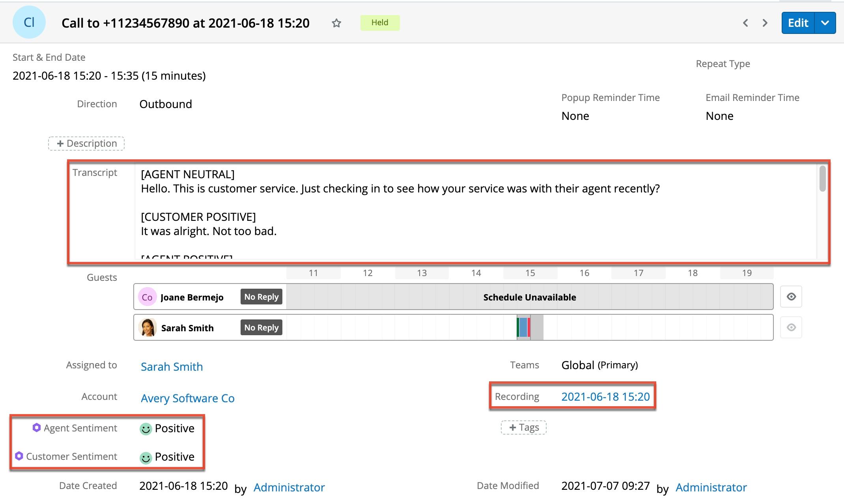This screenshot has width=844, height=504.
Task: Mark call record as favorite star
Action: click(336, 23)
